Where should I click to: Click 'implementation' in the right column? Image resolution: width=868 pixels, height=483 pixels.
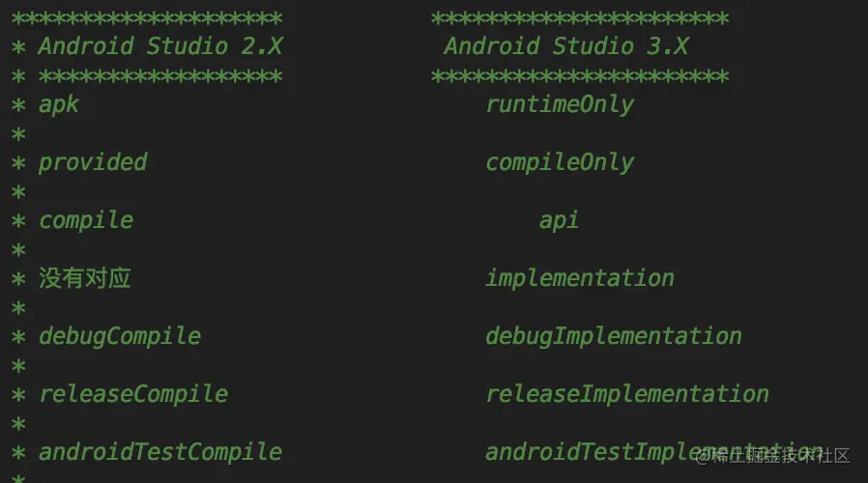579,278
